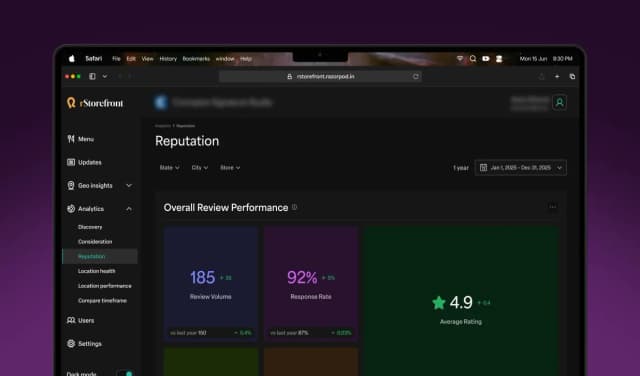Toggle the Dark mode switch
The image size is (640, 376).
(125, 373)
